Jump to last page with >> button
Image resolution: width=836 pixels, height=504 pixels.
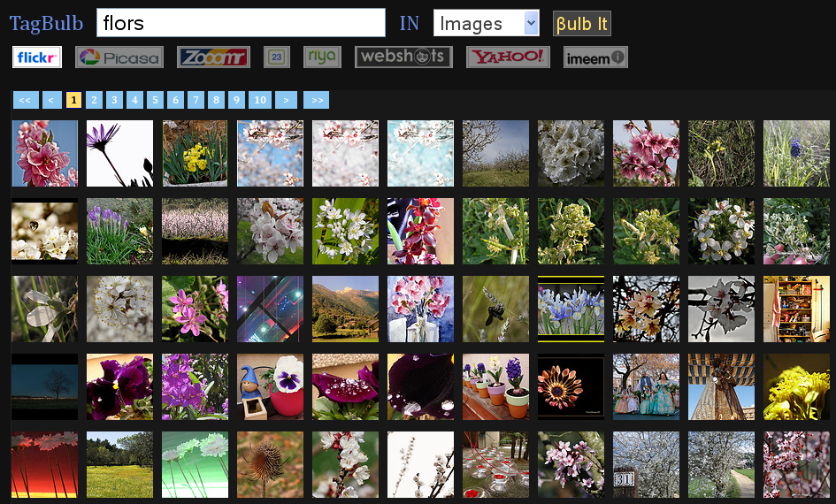(x=316, y=100)
